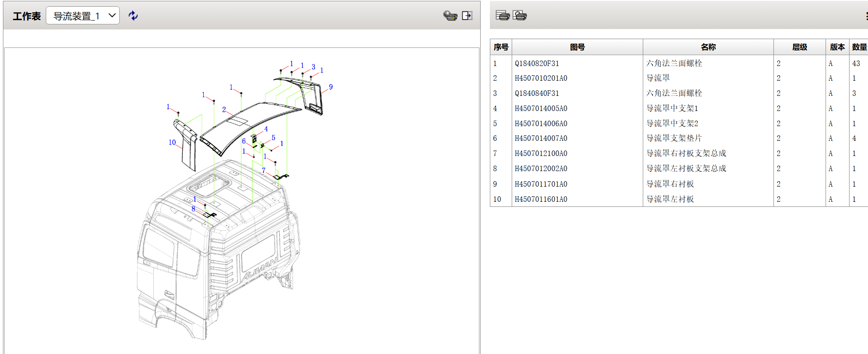Select part number H4507014005A0

(x=541, y=108)
